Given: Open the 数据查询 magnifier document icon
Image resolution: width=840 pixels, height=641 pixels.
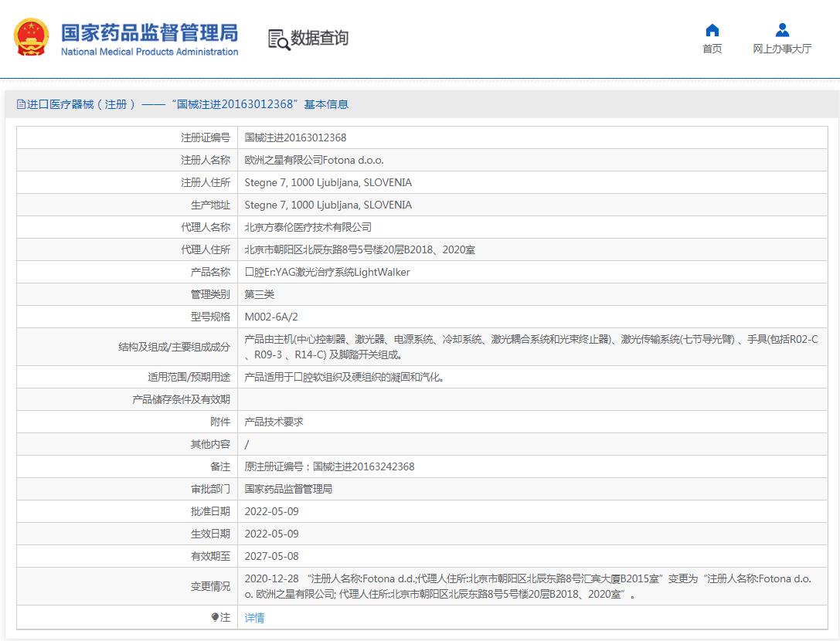Looking at the screenshot, I should [x=278, y=39].
